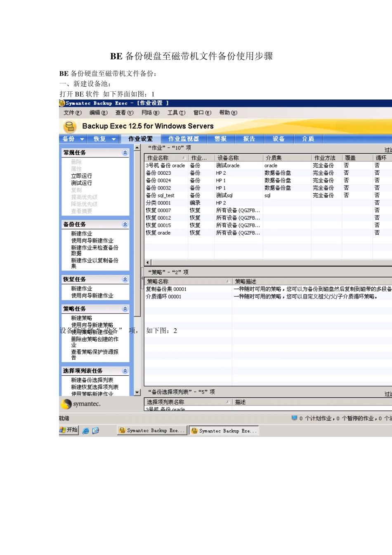Click task pane scroll up arrow
Image resolution: width=392 pixels, height=555 pixels.
coord(137,148)
